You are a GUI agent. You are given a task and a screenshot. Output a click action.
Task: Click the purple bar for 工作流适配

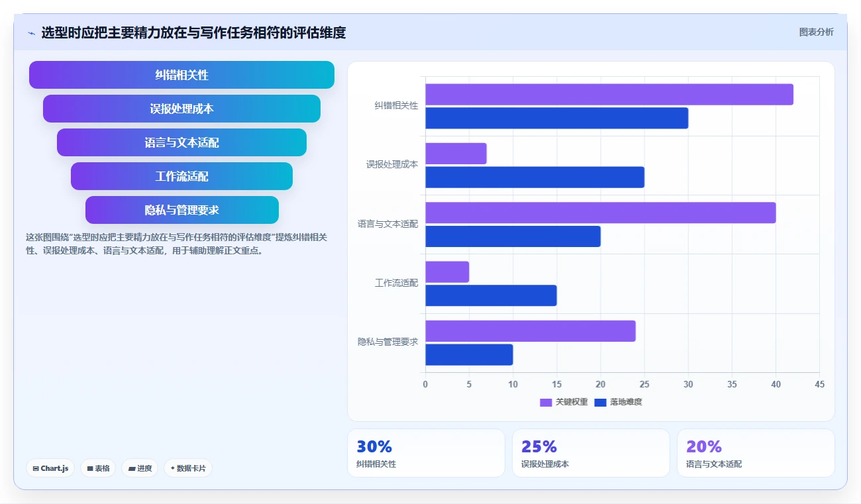coord(447,272)
